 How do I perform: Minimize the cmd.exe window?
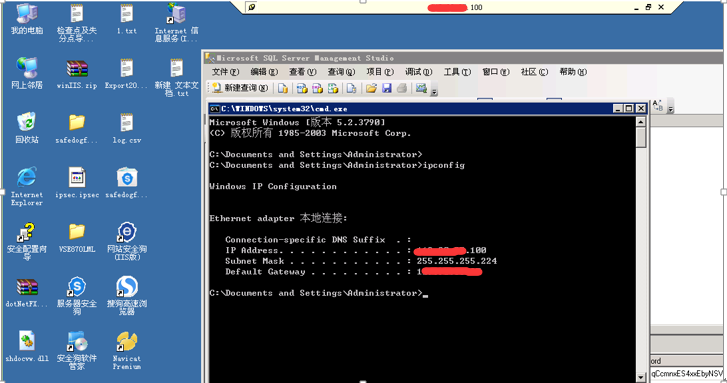617,109
